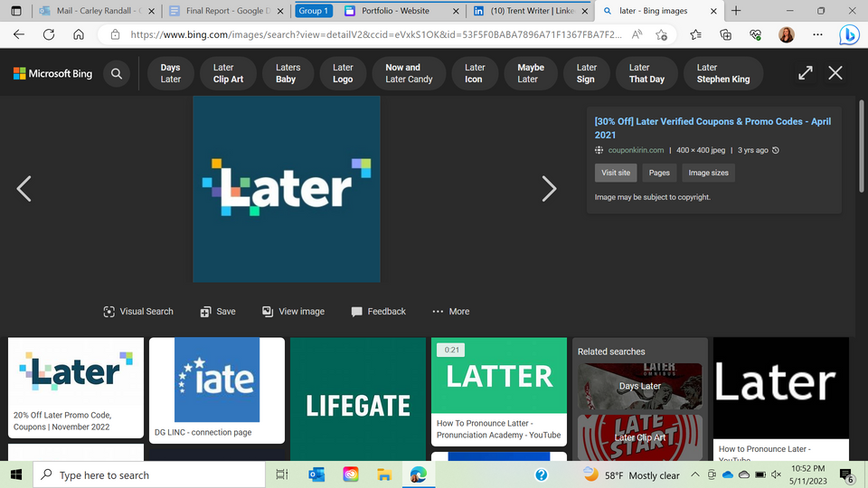Open the Edge tab actions menu icon
Viewport: 868px width, 488px height.
coord(16,11)
